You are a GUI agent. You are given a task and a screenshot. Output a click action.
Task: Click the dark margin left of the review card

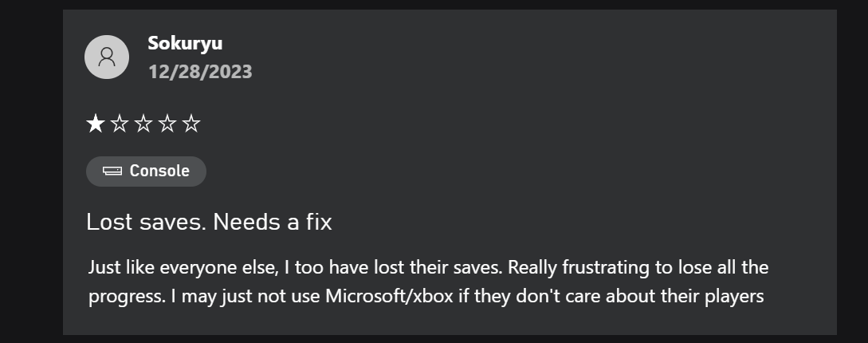32,171
